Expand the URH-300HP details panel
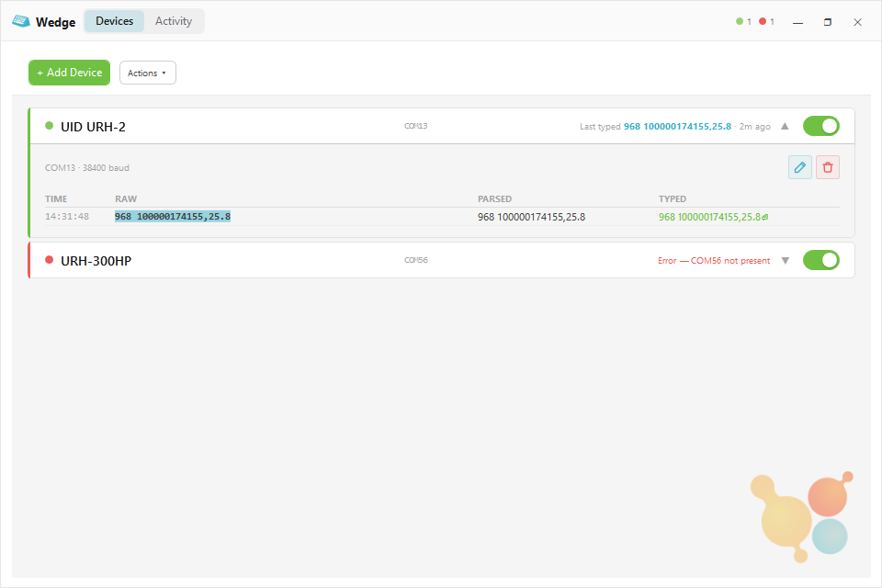882x588 pixels. (x=786, y=261)
